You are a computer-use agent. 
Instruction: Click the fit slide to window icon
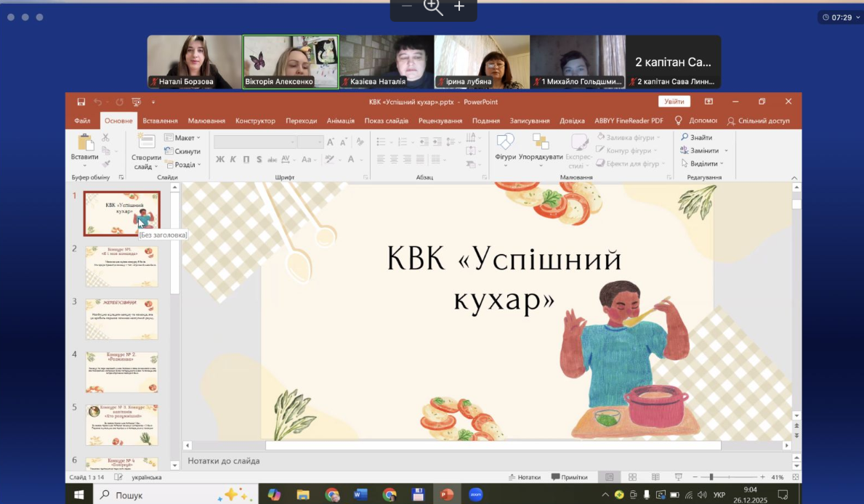[x=797, y=477]
